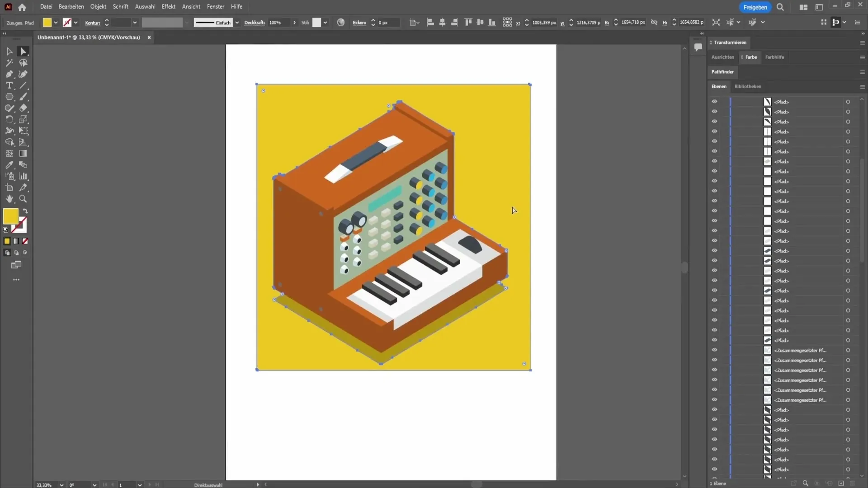Open the Effekt menu

[169, 7]
